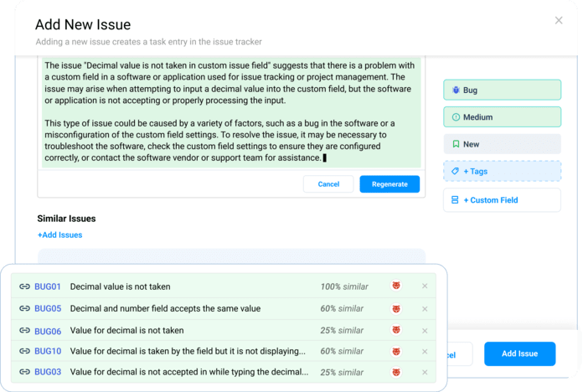This screenshot has width=588, height=392.
Task: Click the "100% similar" label
Action: tap(344, 287)
